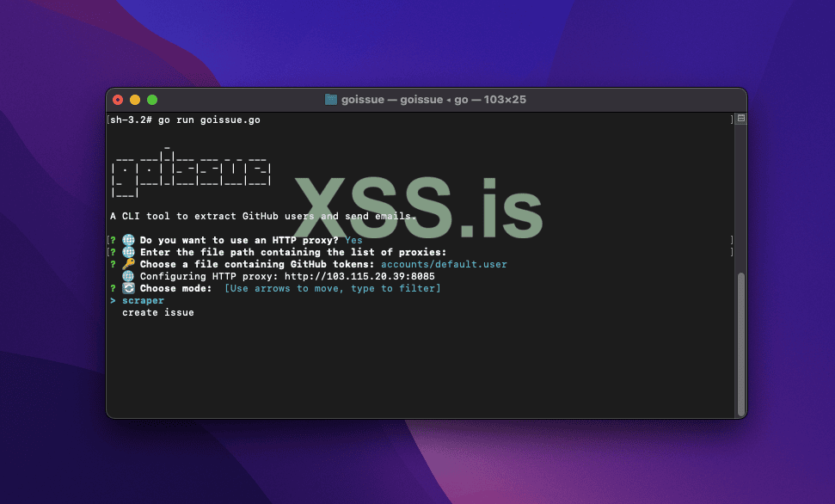Click the red close window button

(x=118, y=100)
